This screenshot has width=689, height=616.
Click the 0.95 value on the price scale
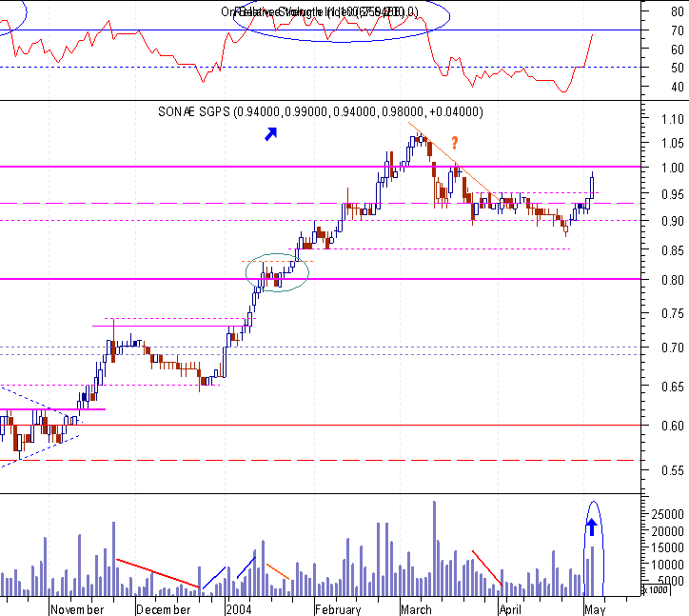point(672,194)
